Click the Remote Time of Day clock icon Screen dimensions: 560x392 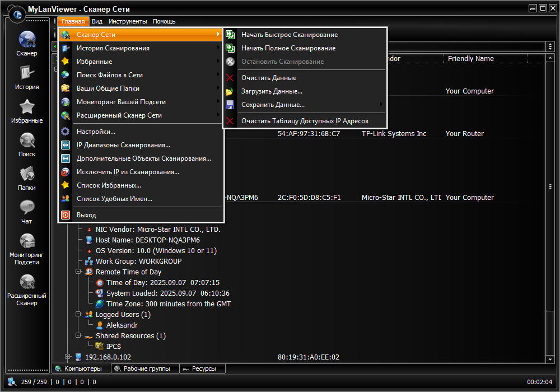tap(89, 272)
